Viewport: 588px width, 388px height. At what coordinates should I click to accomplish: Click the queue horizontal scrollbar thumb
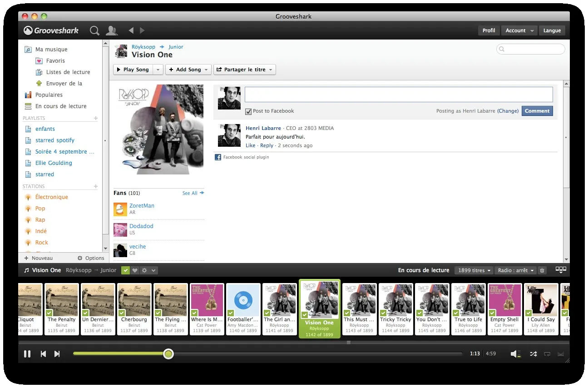point(348,343)
